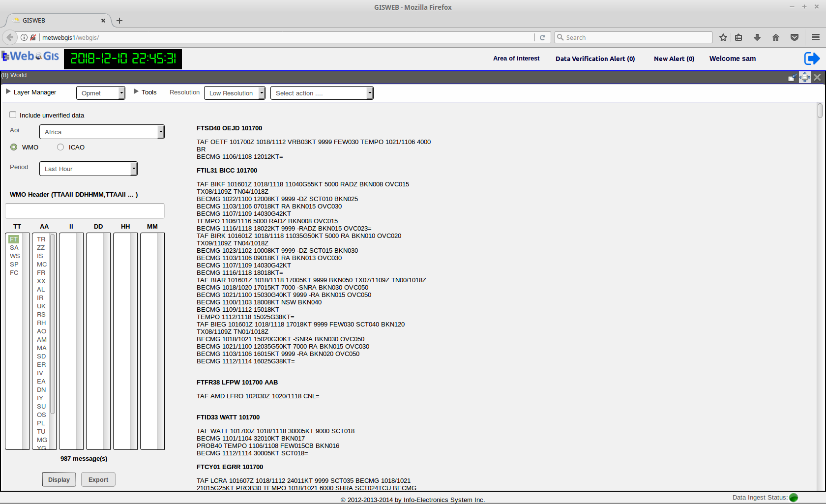Select FC in the TT list

14,272
